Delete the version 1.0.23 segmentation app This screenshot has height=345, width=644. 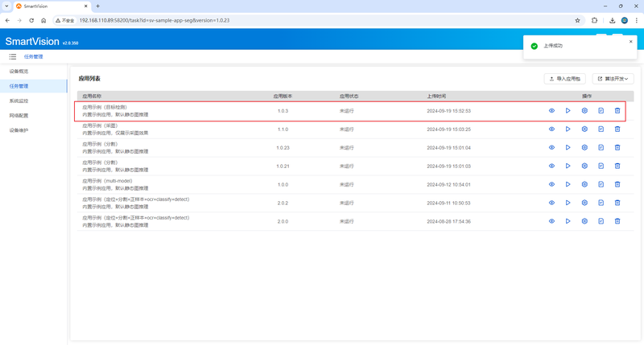point(617,148)
